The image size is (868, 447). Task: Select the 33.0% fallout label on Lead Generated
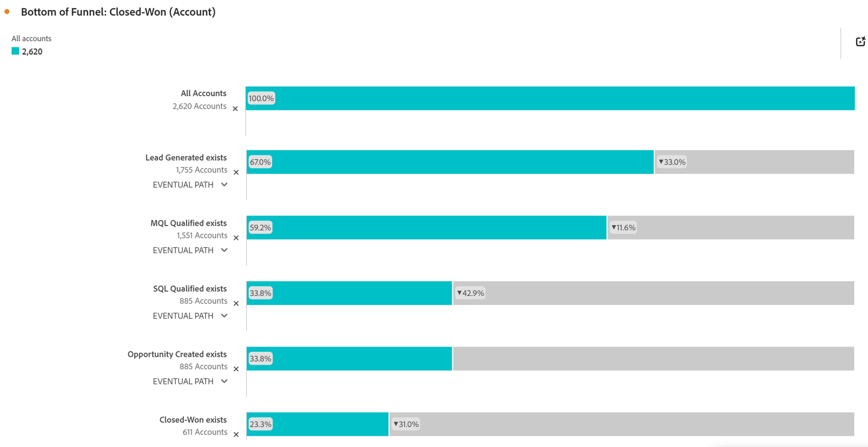pos(671,162)
